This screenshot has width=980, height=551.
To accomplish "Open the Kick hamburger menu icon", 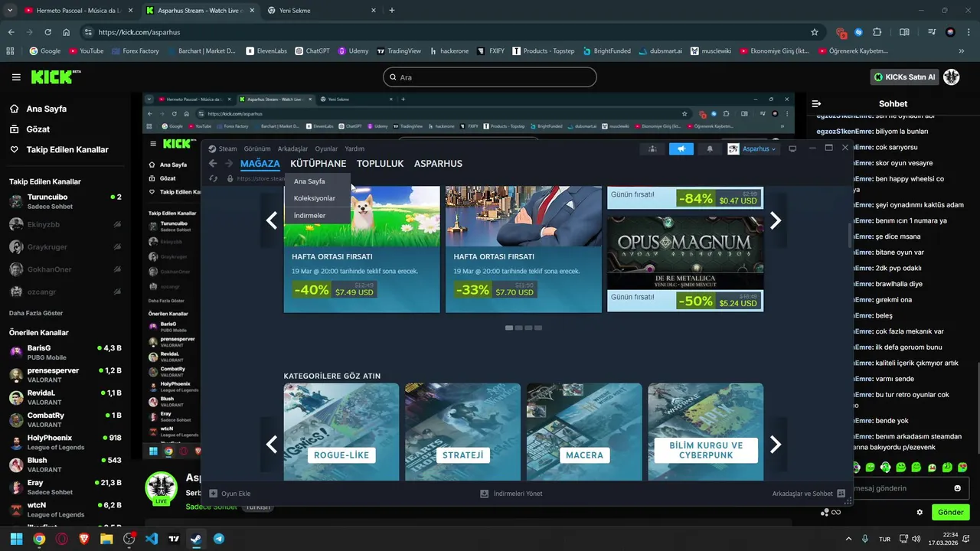I will [16, 77].
